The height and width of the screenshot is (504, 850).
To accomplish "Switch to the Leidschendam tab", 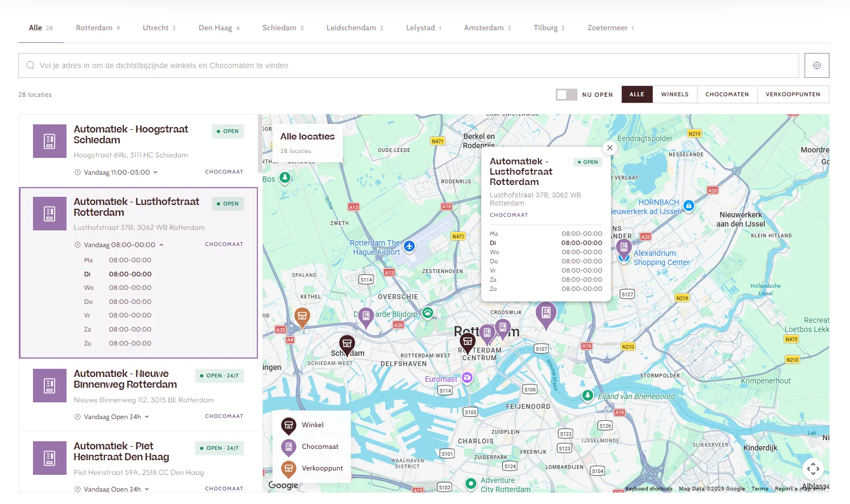I will pyautogui.click(x=355, y=28).
